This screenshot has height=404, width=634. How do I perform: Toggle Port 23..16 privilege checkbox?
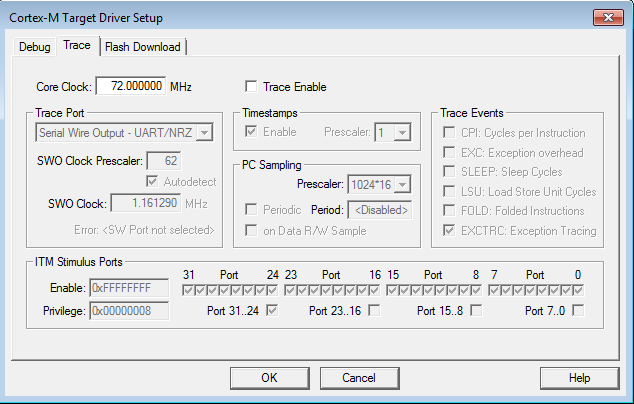point(374,311)
